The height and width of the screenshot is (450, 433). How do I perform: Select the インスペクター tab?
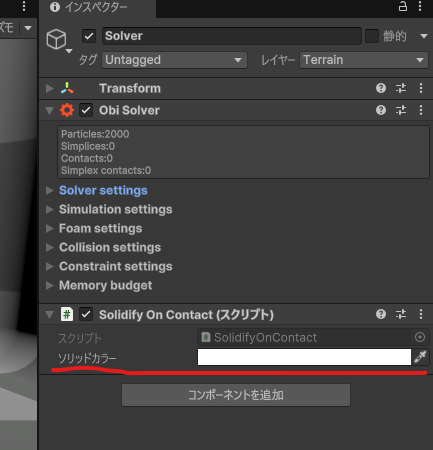point(97,7)
